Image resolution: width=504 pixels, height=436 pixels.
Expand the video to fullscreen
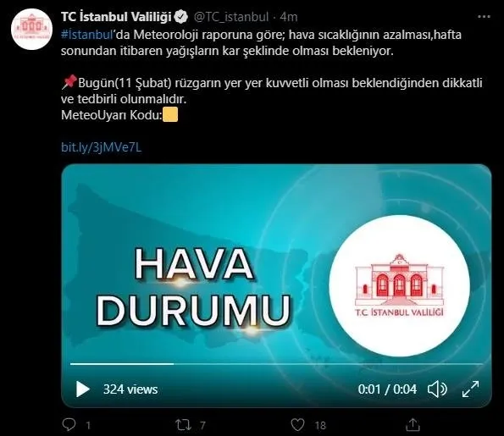tap(470, 389)
